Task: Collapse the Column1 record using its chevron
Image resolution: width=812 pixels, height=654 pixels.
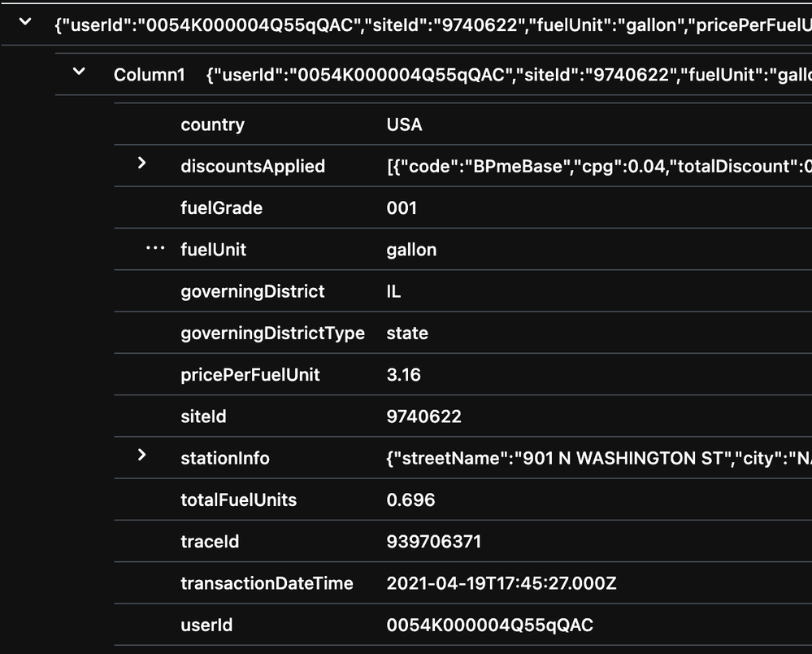Action: pos(78,71)
